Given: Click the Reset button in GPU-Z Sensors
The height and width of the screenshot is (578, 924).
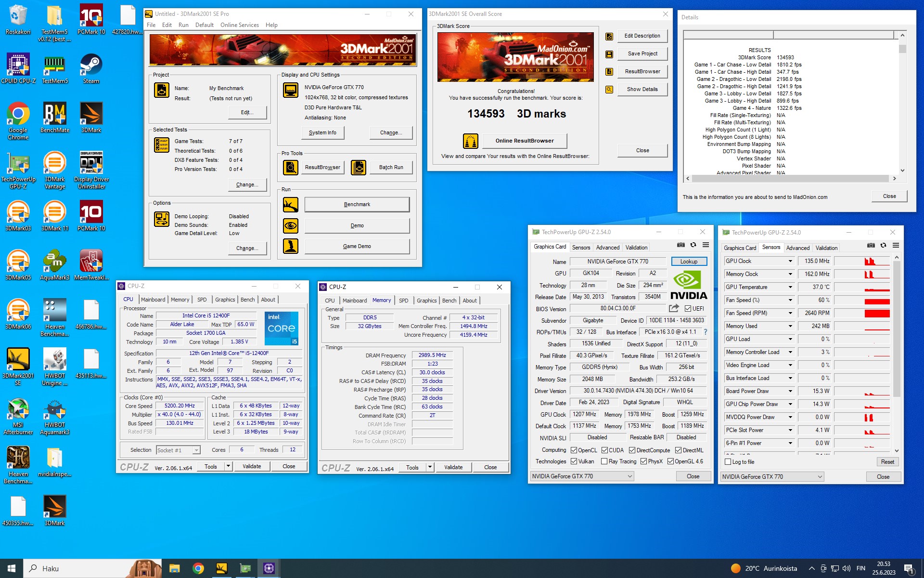Looking at the screenshot, I should point(887,462).
